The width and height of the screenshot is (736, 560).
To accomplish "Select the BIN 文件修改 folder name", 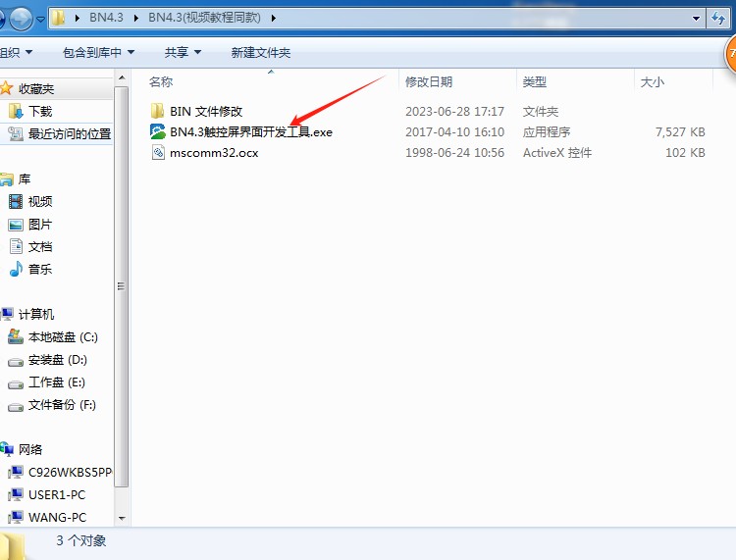I will pos(206,111).
